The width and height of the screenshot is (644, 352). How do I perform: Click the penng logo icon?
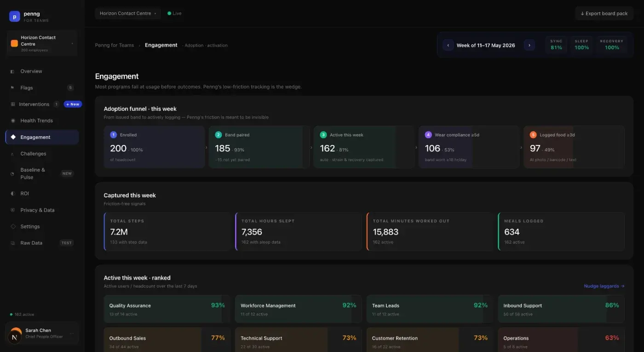tap(14, 17)
